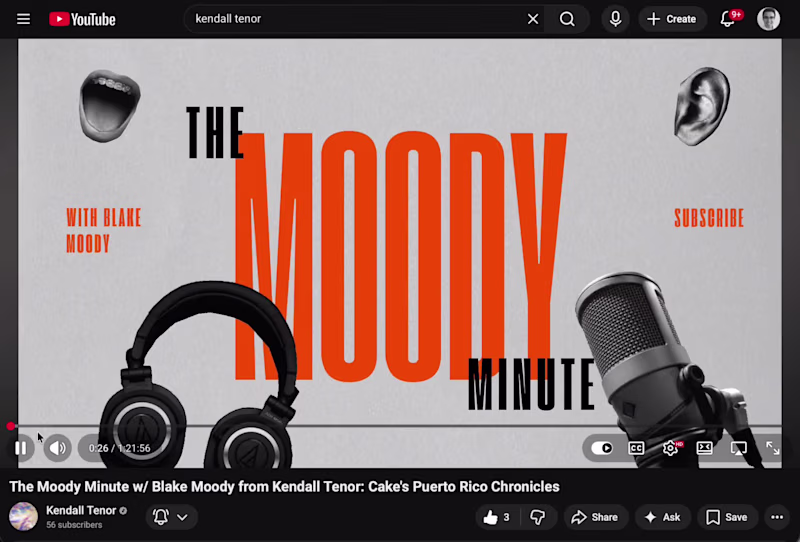The width and height of the screenshot is (800, 542).
Task: Turn on closed captions
Action: click(636, 448)
